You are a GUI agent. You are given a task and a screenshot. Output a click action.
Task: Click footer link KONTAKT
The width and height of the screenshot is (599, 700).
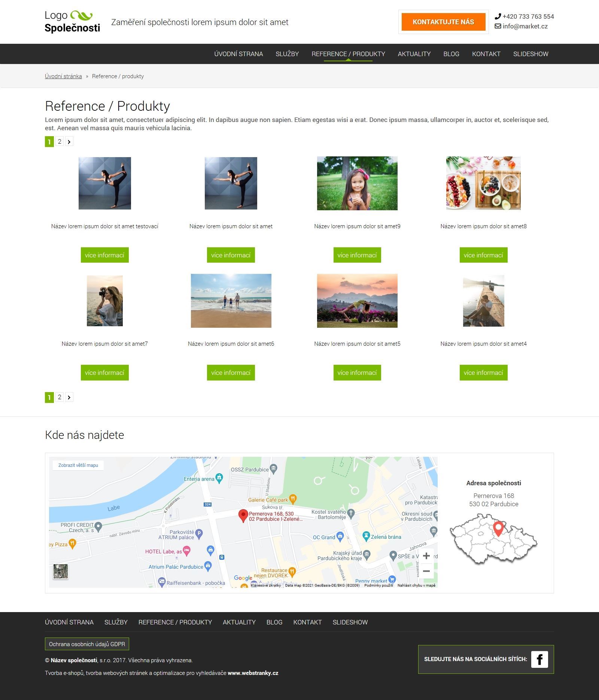point(307,622)
